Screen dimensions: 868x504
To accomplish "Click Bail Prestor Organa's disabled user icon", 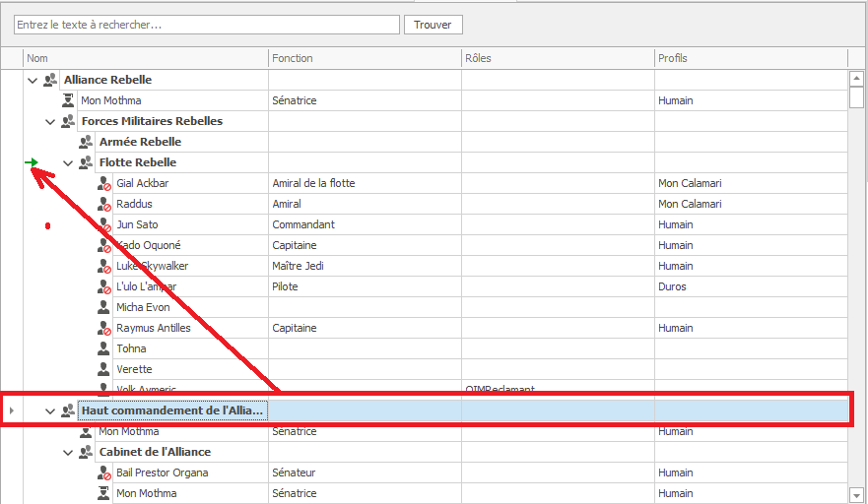I will 104,472.
